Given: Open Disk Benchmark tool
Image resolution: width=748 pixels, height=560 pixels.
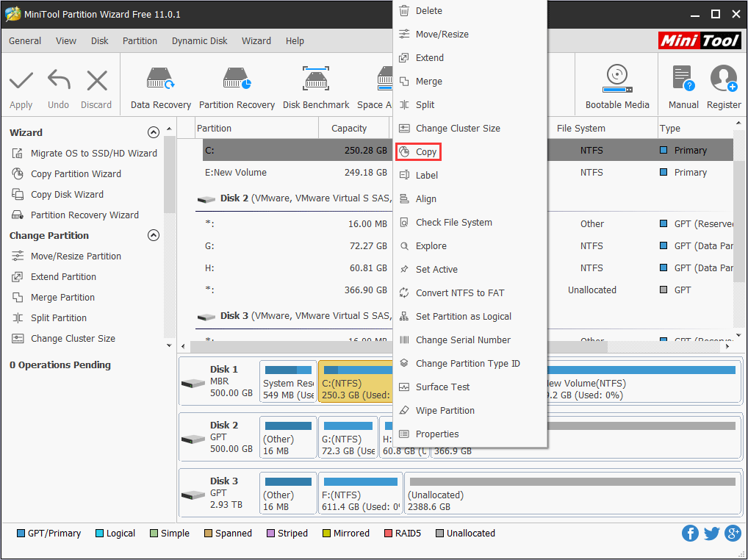Looking at the screenshot, I should coord(316,81).
